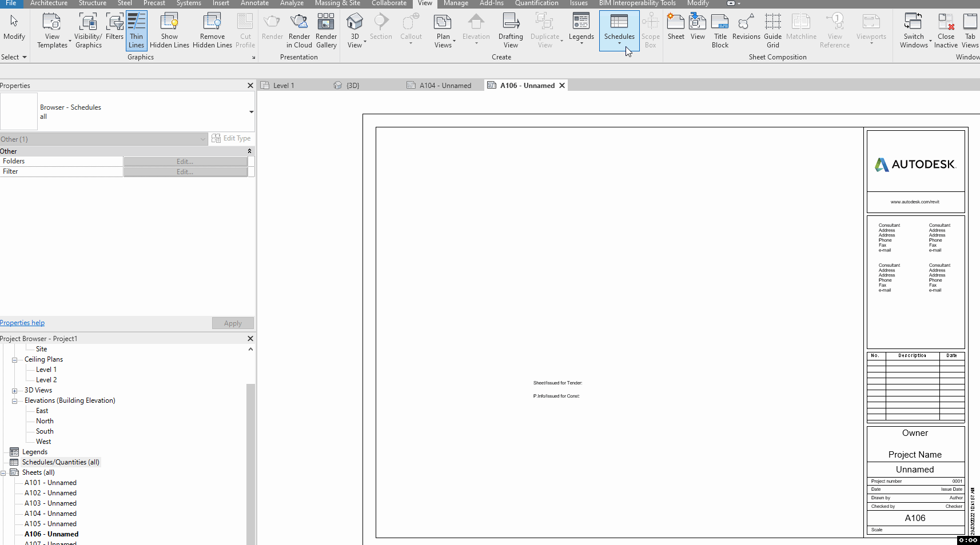
Task: Open the Legends tool
Action: point(581,29)
